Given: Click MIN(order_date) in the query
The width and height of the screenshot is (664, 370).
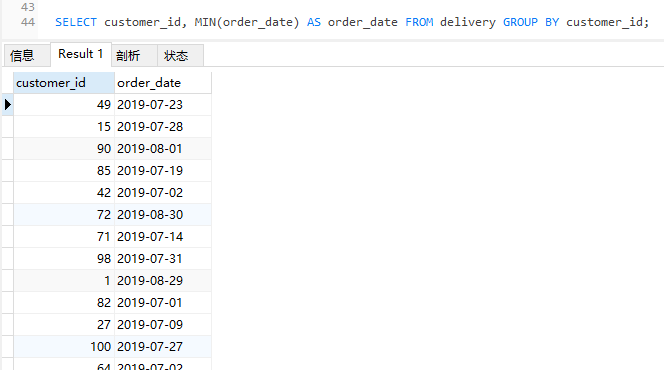Looking at the screenshot, I should point(246,22).
